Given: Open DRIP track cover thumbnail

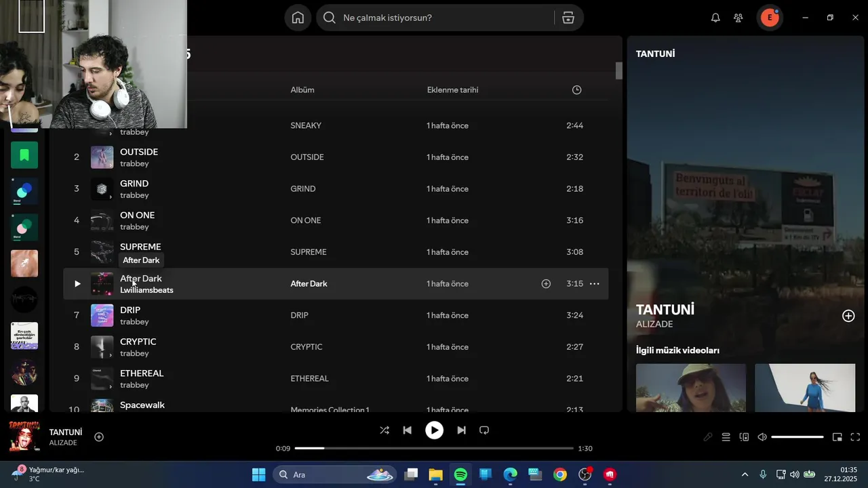Looking at the screenshot, I should [x=102, y=315].
